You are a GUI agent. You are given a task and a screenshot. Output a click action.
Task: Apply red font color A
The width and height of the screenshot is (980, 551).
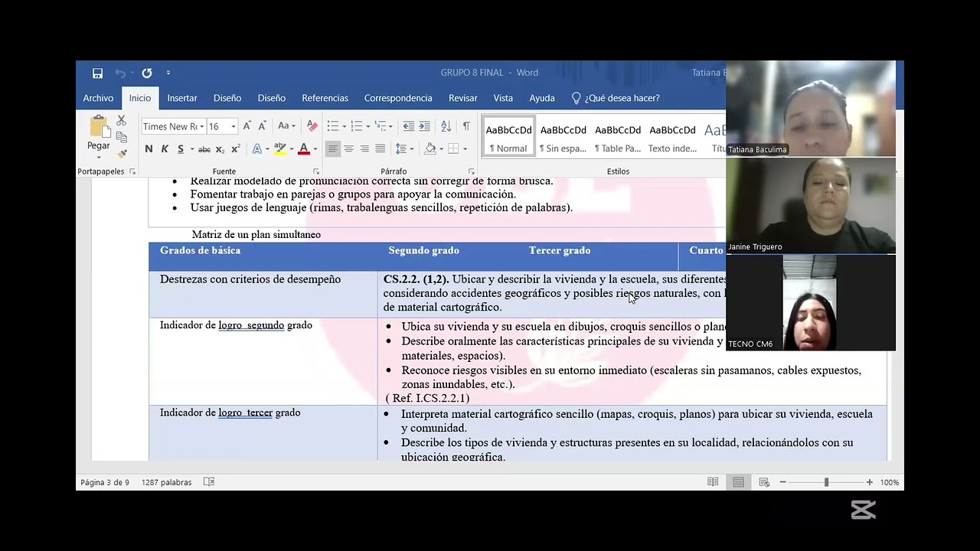(304, 149)
